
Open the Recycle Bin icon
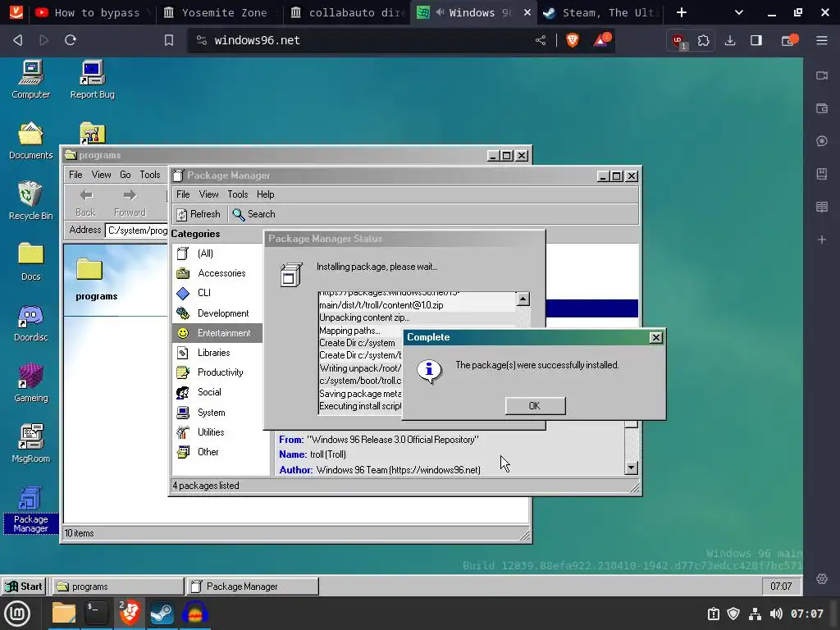(x=30, y=201)
